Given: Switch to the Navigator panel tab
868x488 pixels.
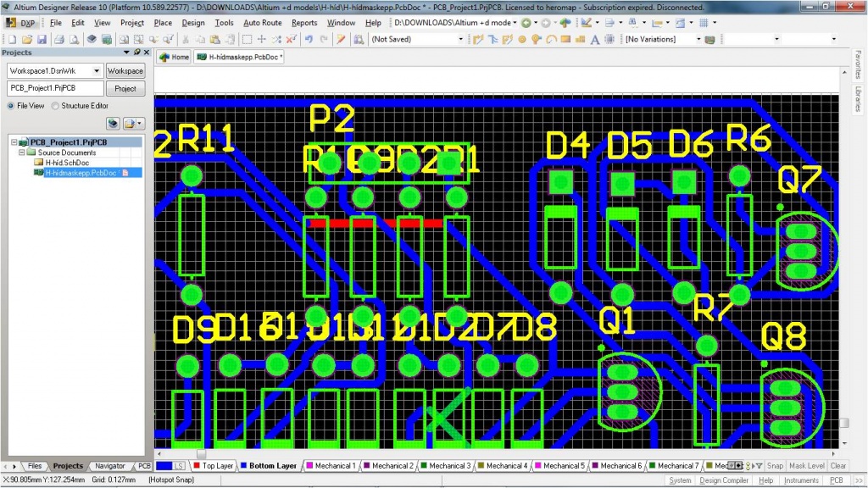Looking at the screenshot, I should (109, 466).
